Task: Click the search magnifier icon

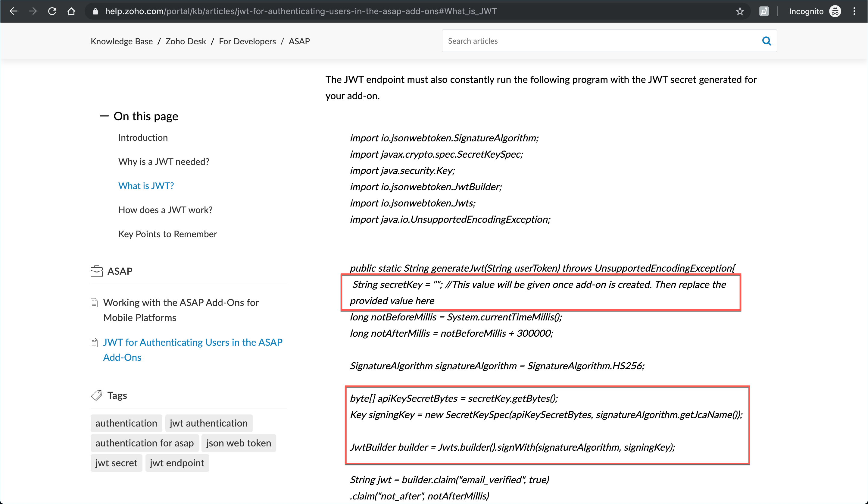Action: (x=767, y=41)
